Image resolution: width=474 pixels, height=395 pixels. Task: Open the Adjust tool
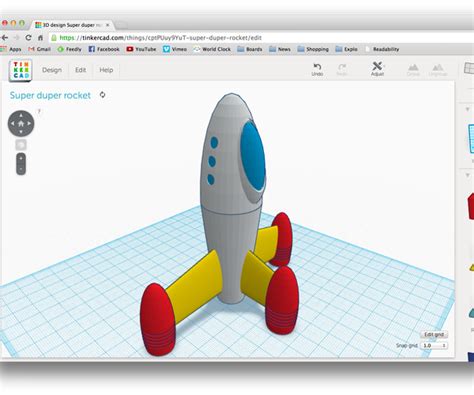click(377, 69)
